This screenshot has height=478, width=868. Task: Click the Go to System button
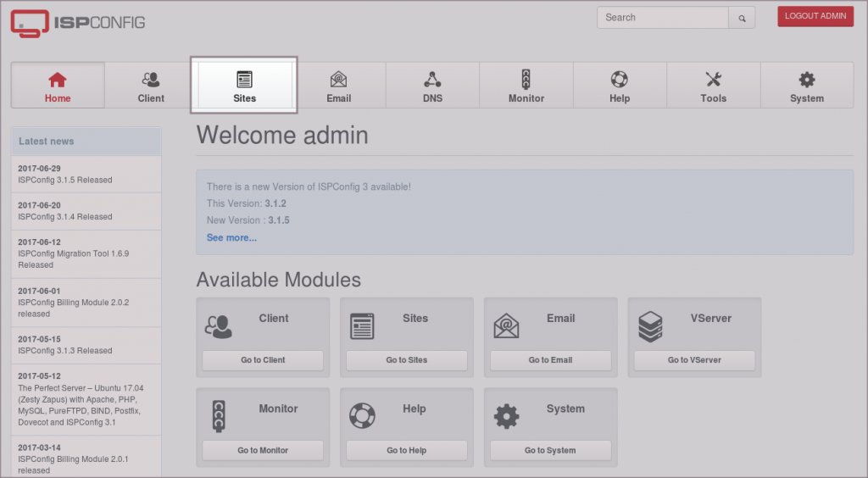click(x=551, y=450)
